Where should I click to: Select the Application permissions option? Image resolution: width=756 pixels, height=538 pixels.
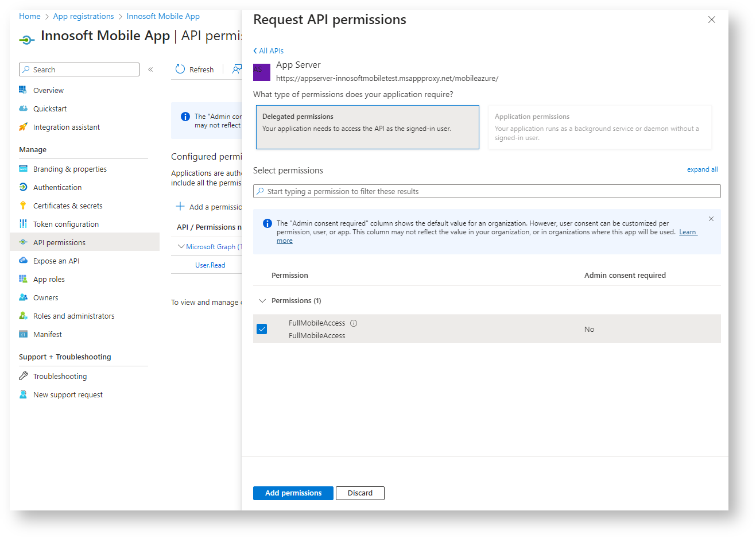point(599,127)
